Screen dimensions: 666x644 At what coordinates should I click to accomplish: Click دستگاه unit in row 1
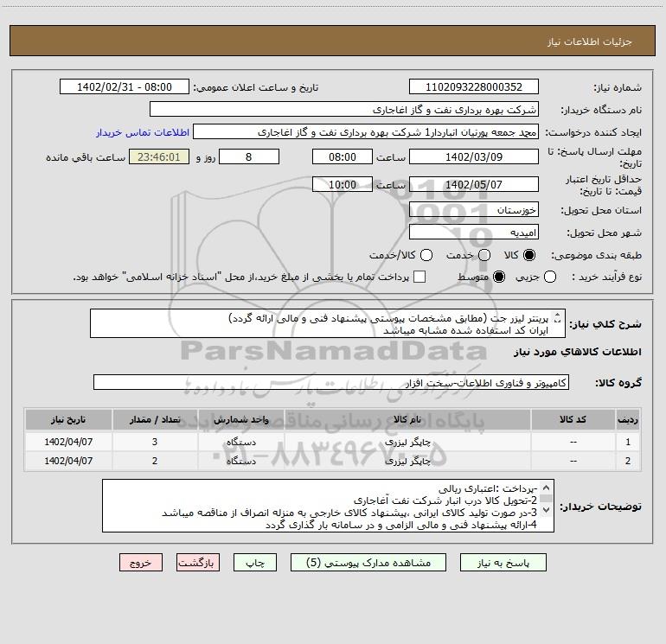(240, 442)
